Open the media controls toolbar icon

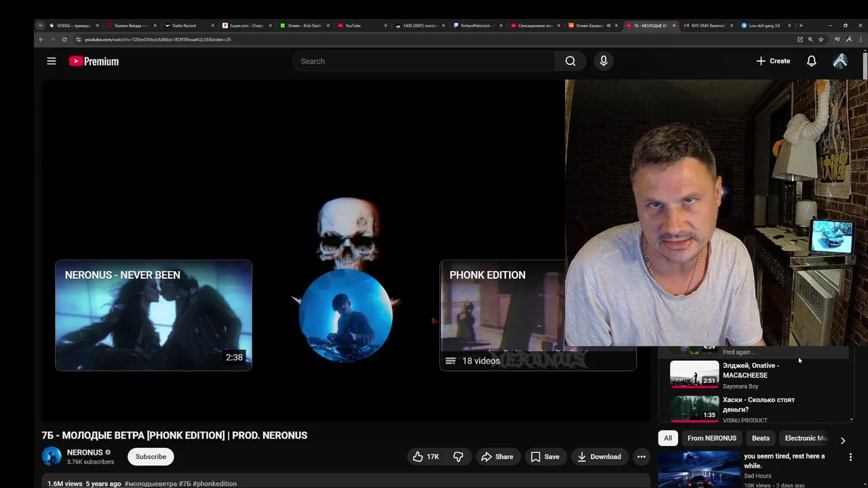pos(837,39)
